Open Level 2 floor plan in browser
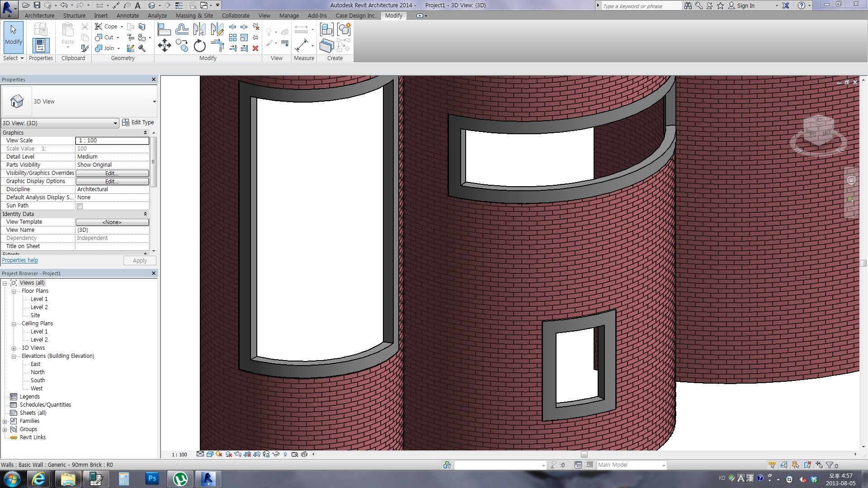 click(39, 307)
